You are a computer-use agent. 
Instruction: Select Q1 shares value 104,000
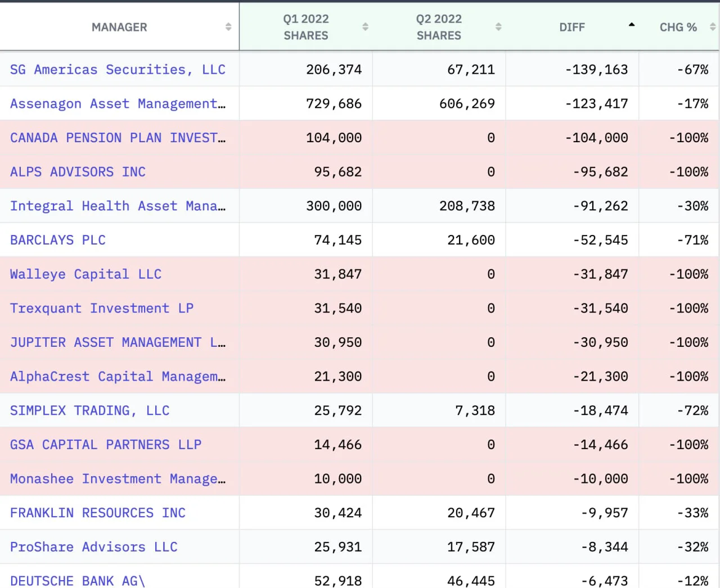(x=334, y=138)
